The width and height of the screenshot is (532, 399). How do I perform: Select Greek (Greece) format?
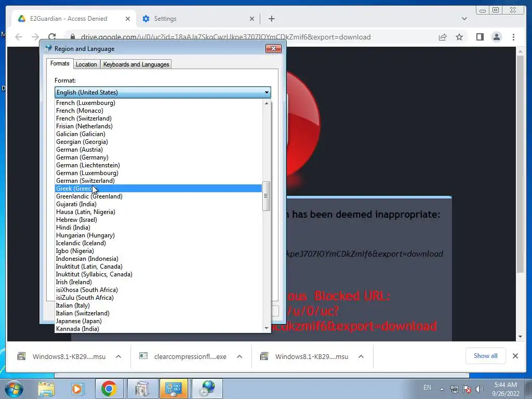[158, 188]
